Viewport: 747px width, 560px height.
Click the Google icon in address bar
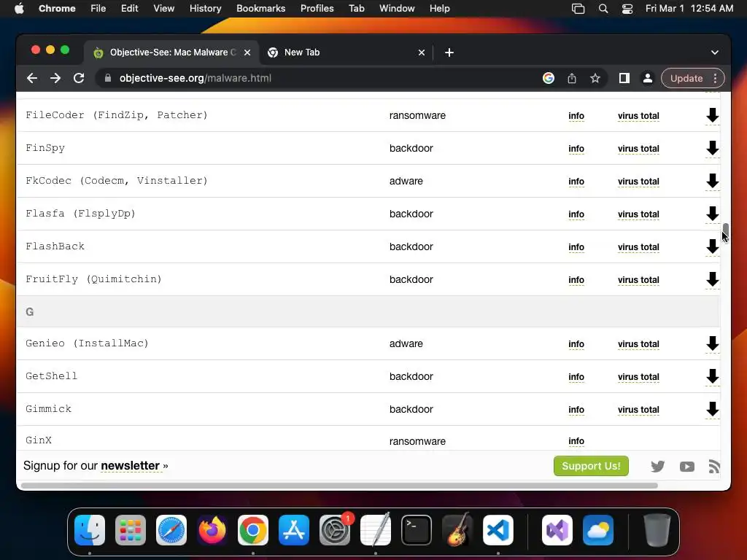[549, 78]
